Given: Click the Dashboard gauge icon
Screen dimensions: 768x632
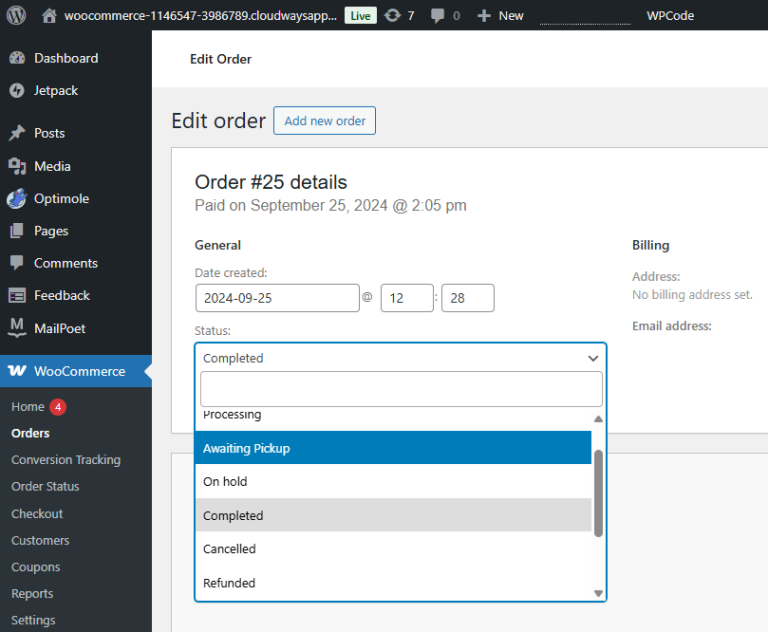Looking at the screenshot, I should [x=17, y=58].
